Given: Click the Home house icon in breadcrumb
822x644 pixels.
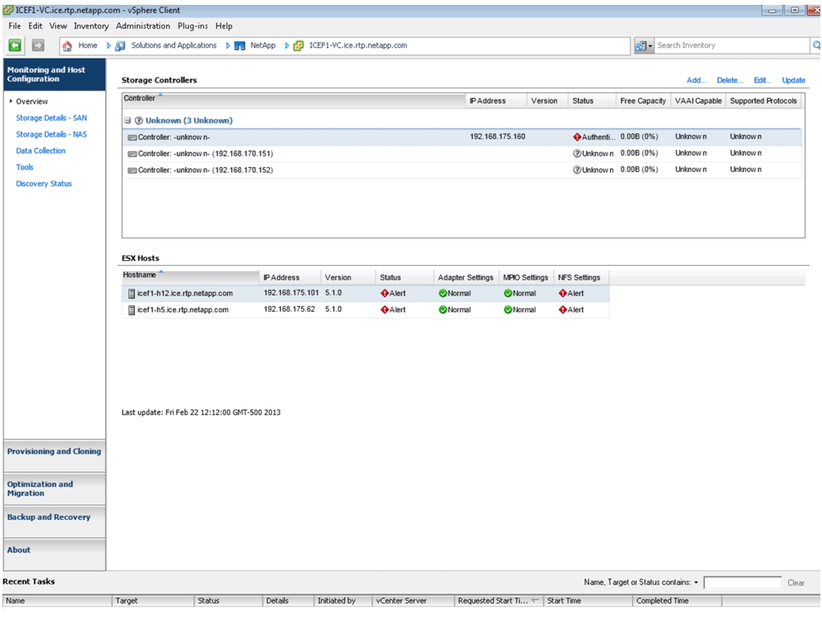Looking at the screenshot, I should tap(67, 46).
